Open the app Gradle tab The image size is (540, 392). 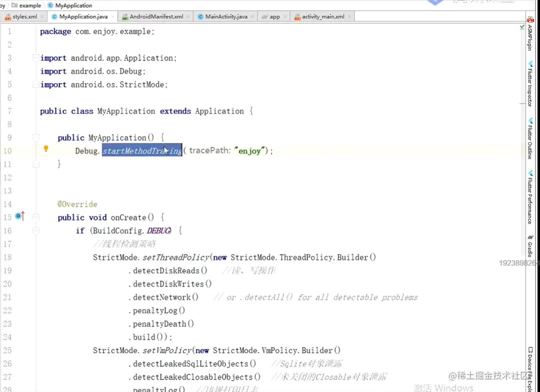click(274, 16)
